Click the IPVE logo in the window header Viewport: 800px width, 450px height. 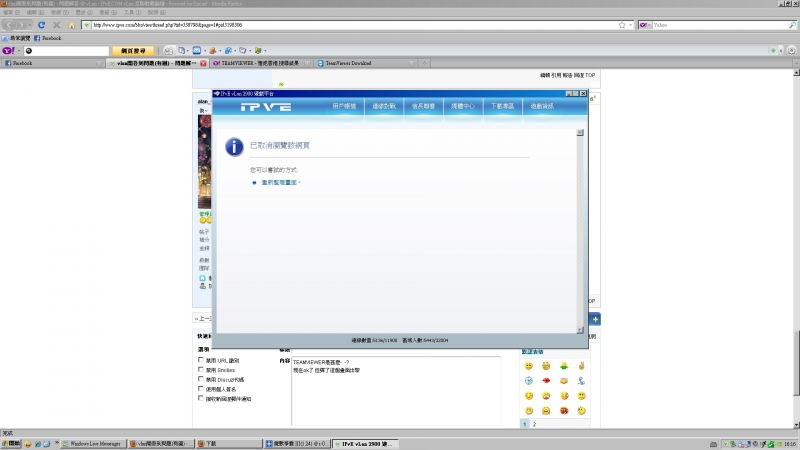coord(266,107)
